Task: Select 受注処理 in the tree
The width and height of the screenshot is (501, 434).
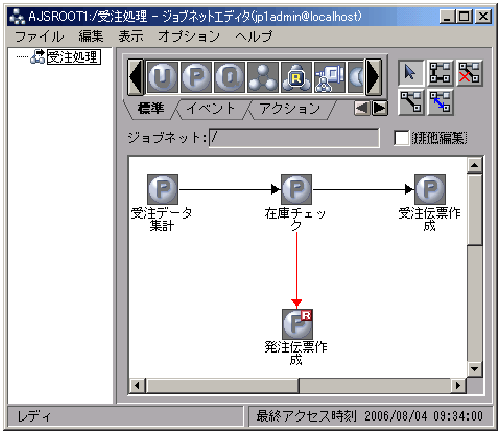Action: point(73,57)
